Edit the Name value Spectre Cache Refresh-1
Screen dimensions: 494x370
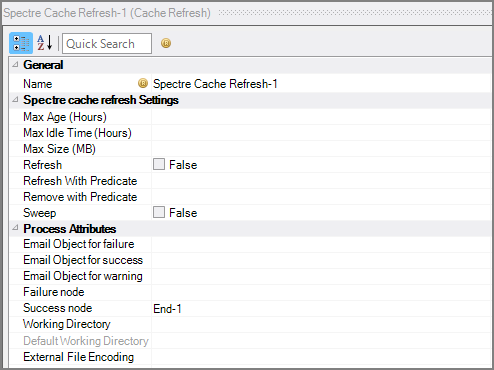tap(215, 84)
